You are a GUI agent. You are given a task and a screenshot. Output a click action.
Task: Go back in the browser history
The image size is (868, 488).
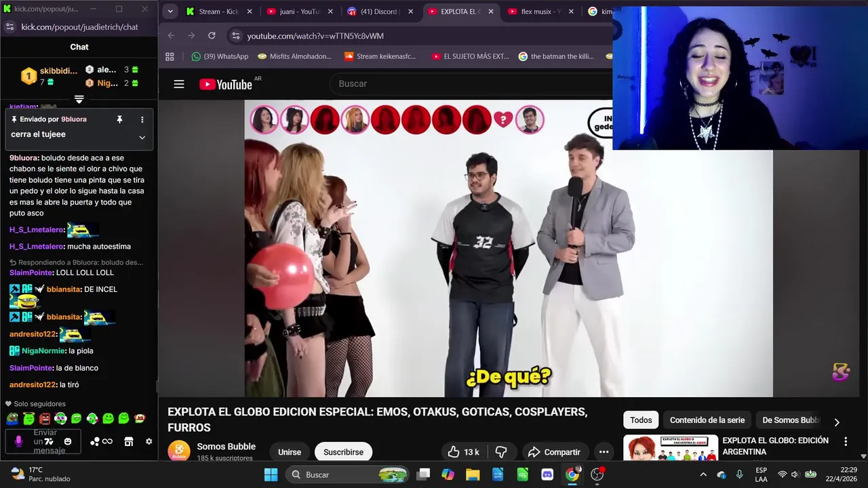171,36
